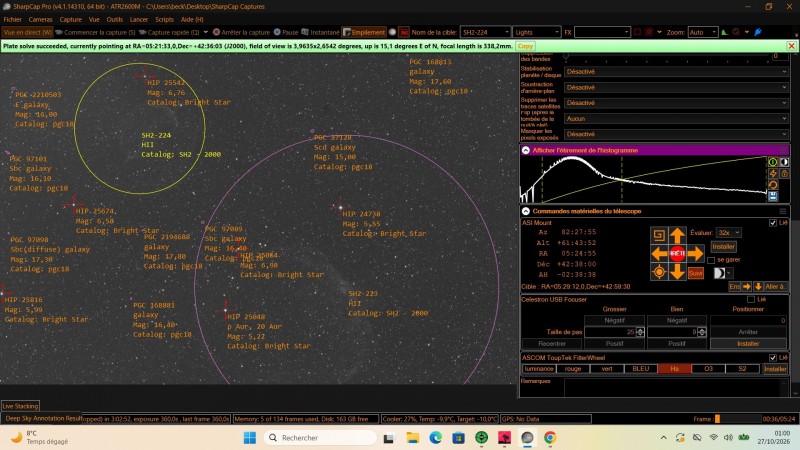Click the mount move up arrow

[x=677, y=235]
